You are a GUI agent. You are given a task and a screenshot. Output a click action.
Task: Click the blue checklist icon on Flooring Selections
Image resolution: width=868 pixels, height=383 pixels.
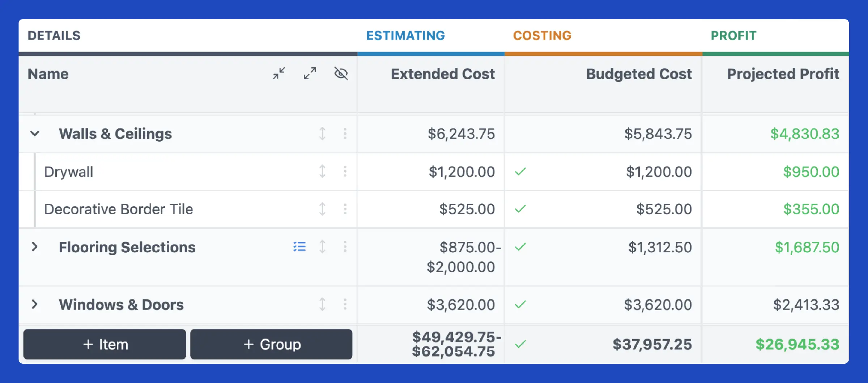[x=299, y=247]
